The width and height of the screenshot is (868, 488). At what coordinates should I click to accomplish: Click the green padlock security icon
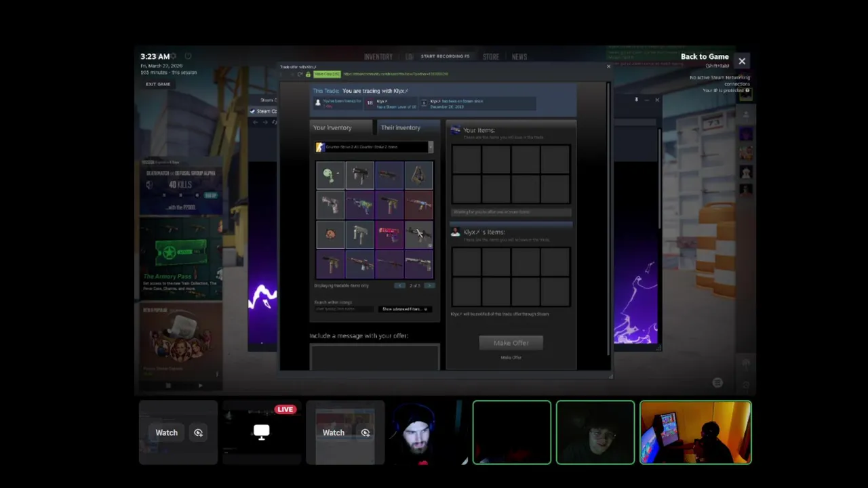pos(309,74)
